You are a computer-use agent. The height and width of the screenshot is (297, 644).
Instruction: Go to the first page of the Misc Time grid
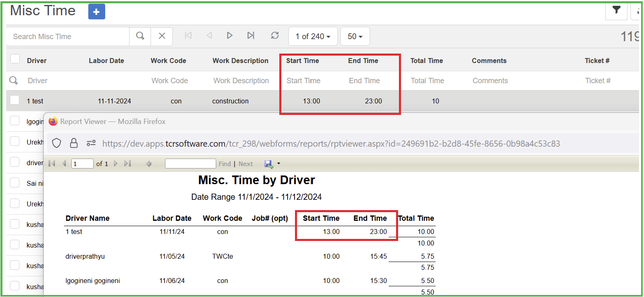tap(188, 36)
